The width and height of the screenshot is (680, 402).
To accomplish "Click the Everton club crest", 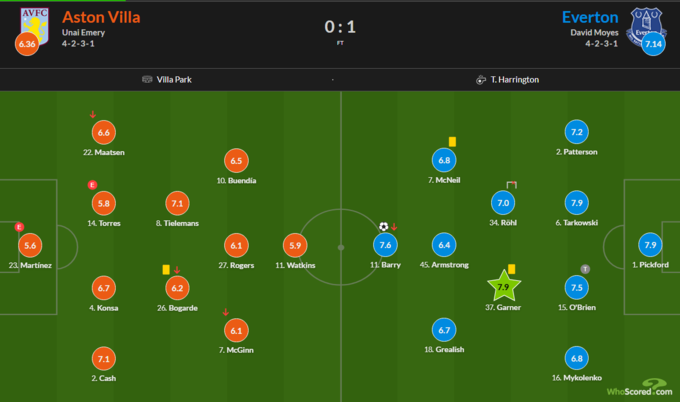I will click(646, 24).
